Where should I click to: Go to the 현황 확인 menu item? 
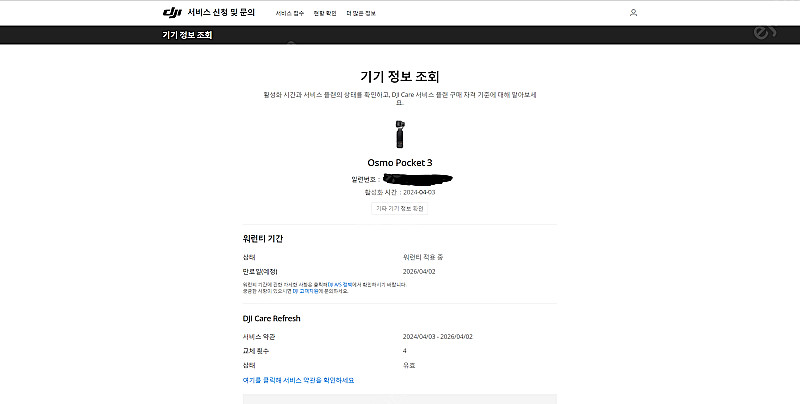[x=325, y=13]
